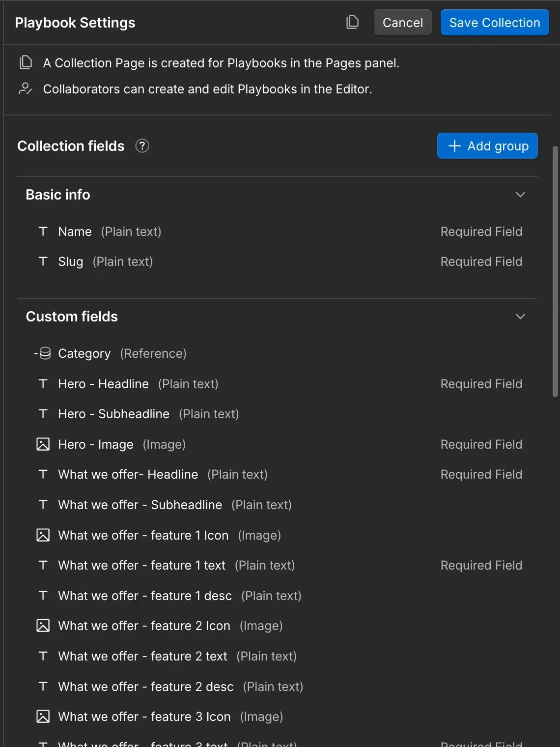Viewport: 560px width, 747px height.
Task: Click the vertical scrollbar thumb
Action: click(555, 271)
